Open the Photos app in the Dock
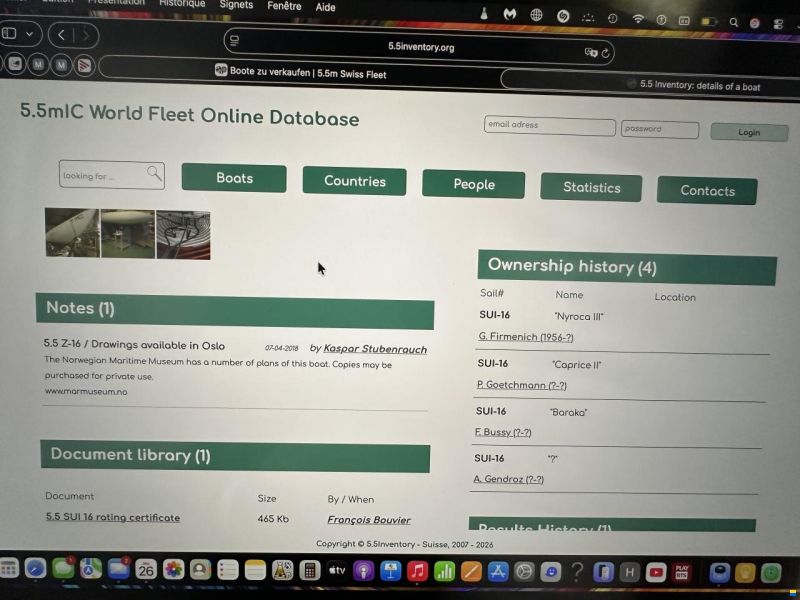The height and width of the screenshot is (600, 800). [174, 570]
